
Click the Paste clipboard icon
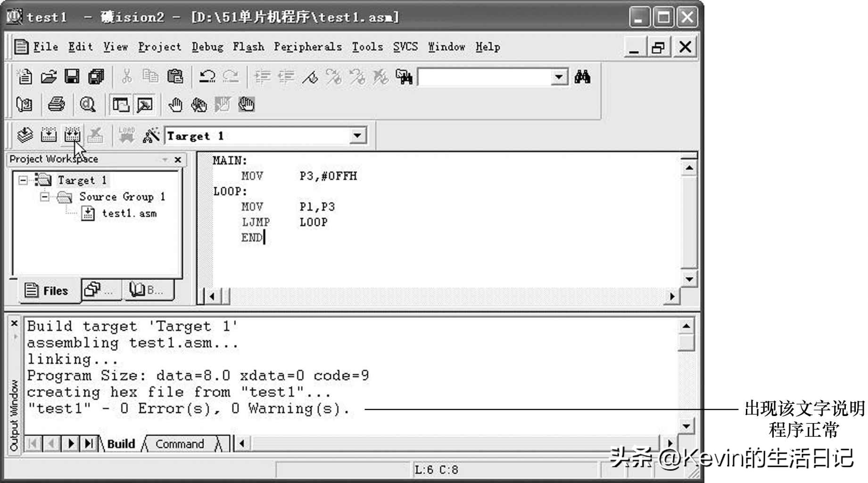coord(175,76)
